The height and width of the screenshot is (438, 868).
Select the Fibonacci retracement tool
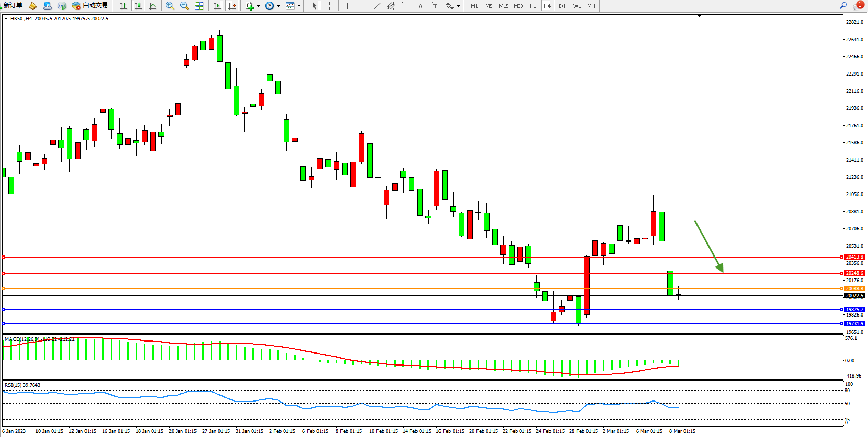(406, 6)
